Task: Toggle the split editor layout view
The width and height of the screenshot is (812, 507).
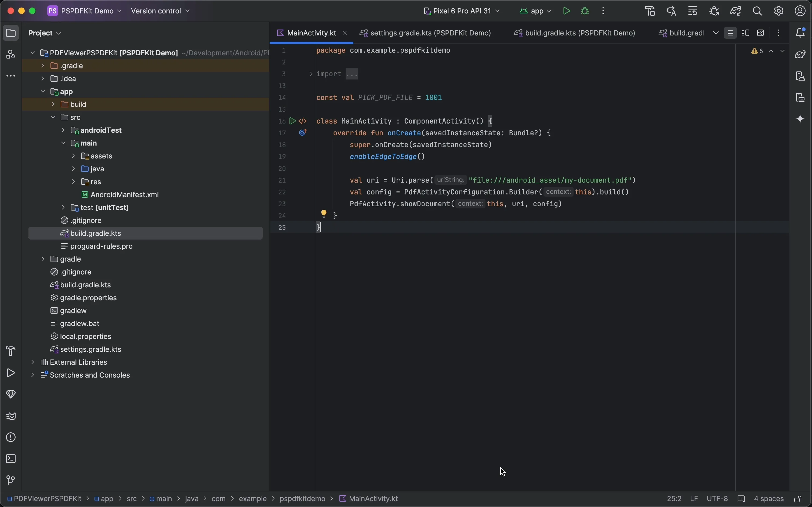Action: click(x=745, y=33)
